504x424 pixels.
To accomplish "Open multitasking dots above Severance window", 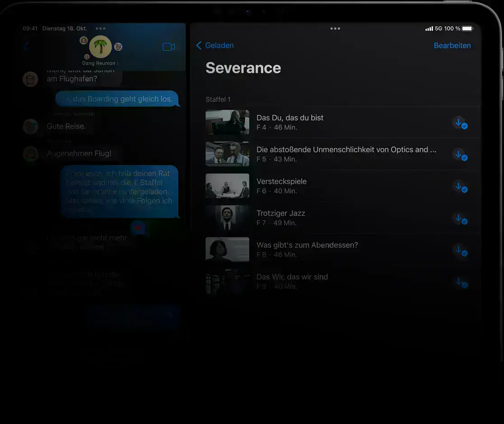I will (335, 28).
